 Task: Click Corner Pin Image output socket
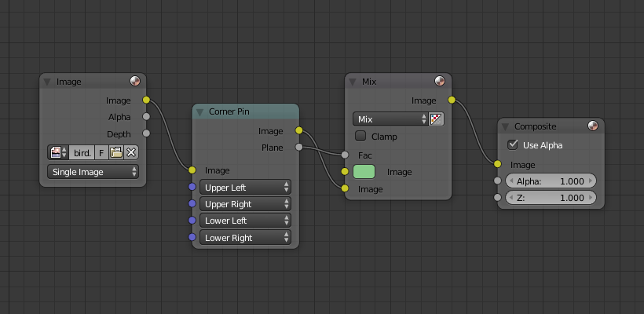299,130
